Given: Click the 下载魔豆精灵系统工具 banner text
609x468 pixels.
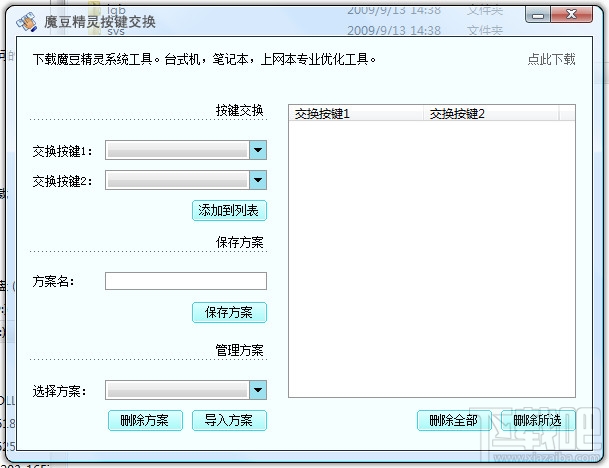Looking at the screenshot, I should click(x=204, y=59).
